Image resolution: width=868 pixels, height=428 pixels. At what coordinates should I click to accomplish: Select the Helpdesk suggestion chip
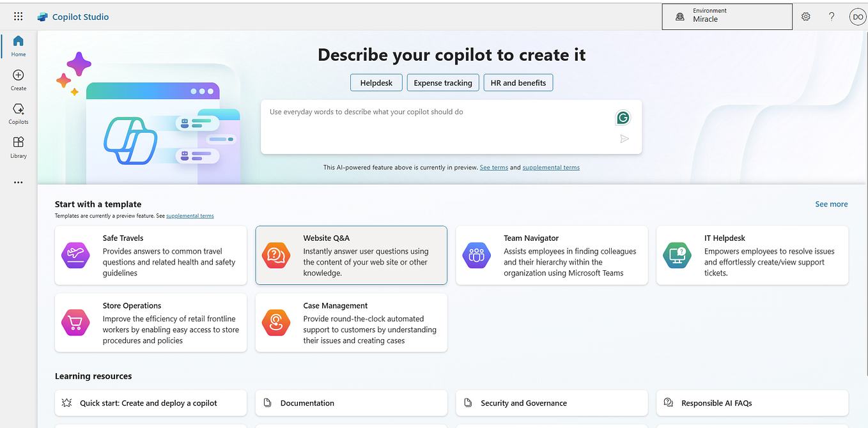(x=376, y=82)
